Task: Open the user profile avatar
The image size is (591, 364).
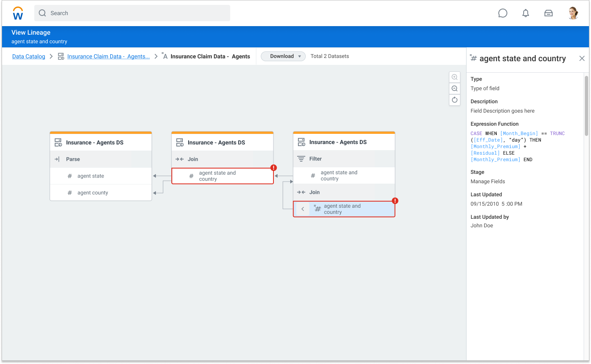Action: tap(573, 13)
